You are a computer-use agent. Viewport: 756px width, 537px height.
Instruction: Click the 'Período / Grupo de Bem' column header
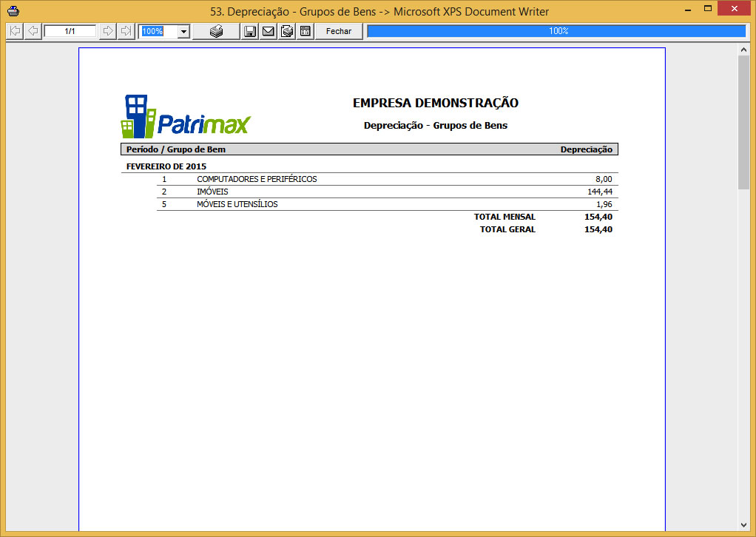click(x=176, y=149)
